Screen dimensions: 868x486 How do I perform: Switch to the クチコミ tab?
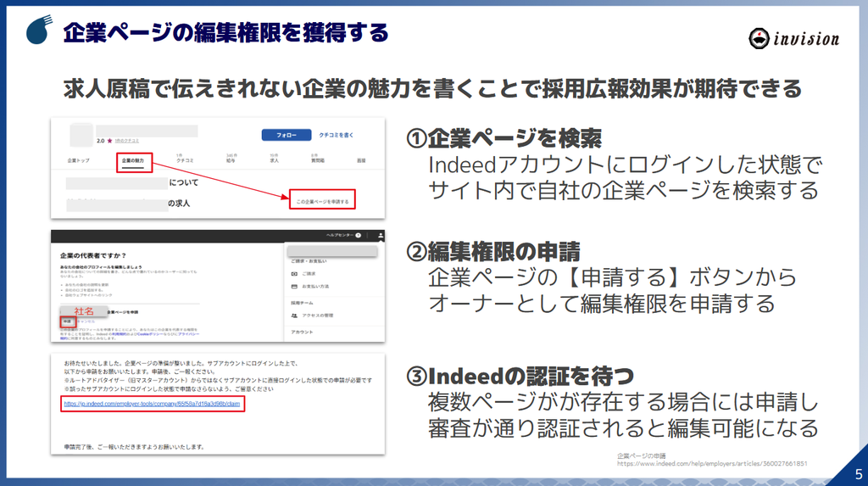(x=185, y=159)
